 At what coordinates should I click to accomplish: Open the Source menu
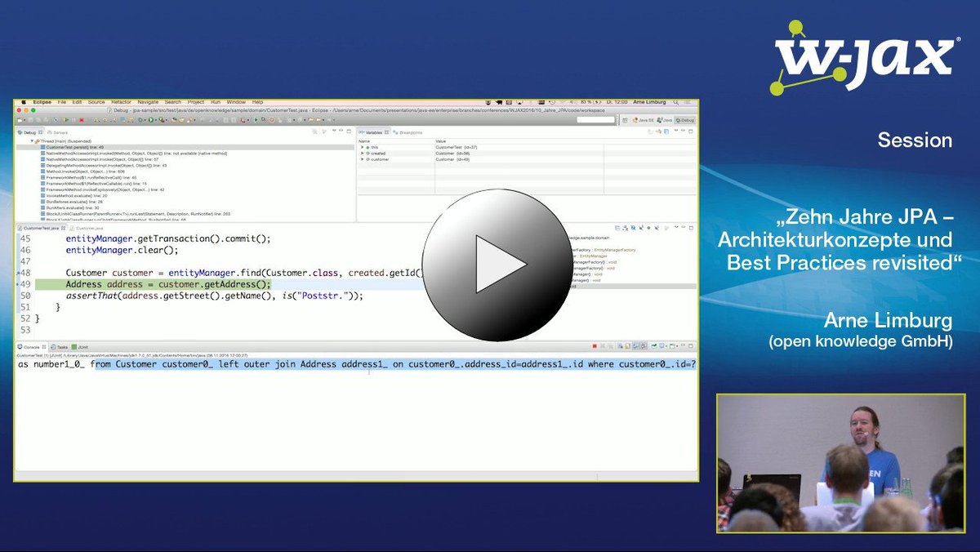point(96,102)
